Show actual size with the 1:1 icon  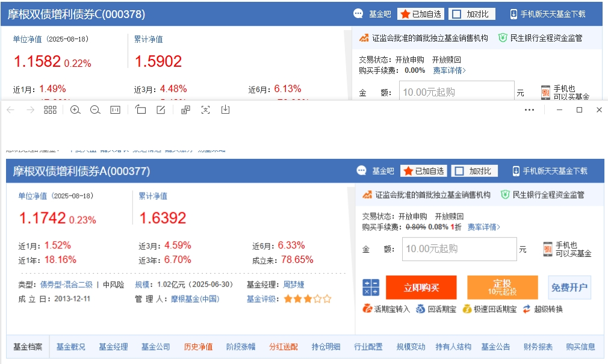tap(115, 110)
